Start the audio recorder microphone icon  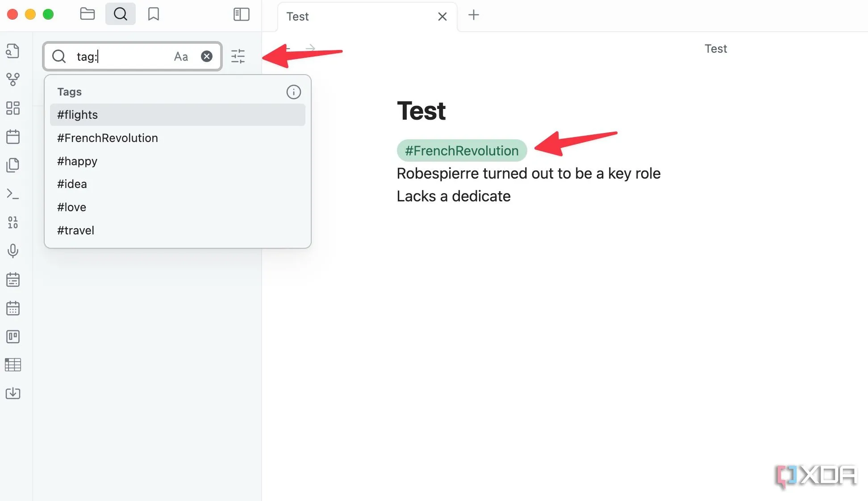tap(13, 251)
